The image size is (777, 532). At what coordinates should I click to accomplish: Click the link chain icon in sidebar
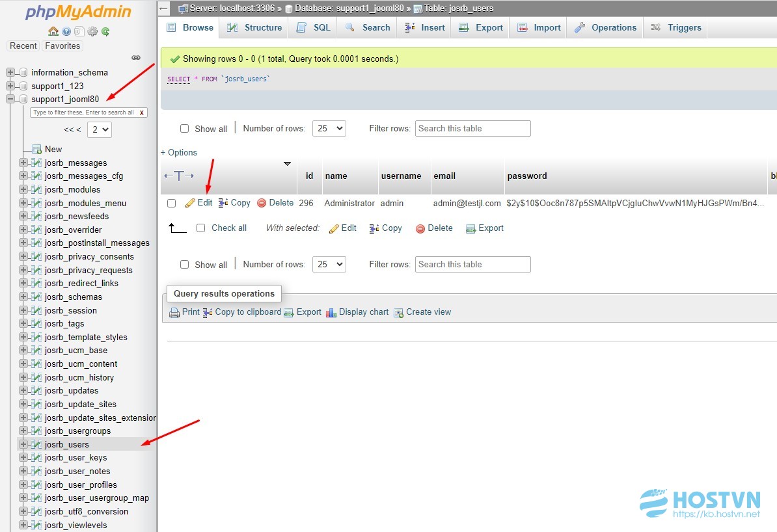coord(136,57)
